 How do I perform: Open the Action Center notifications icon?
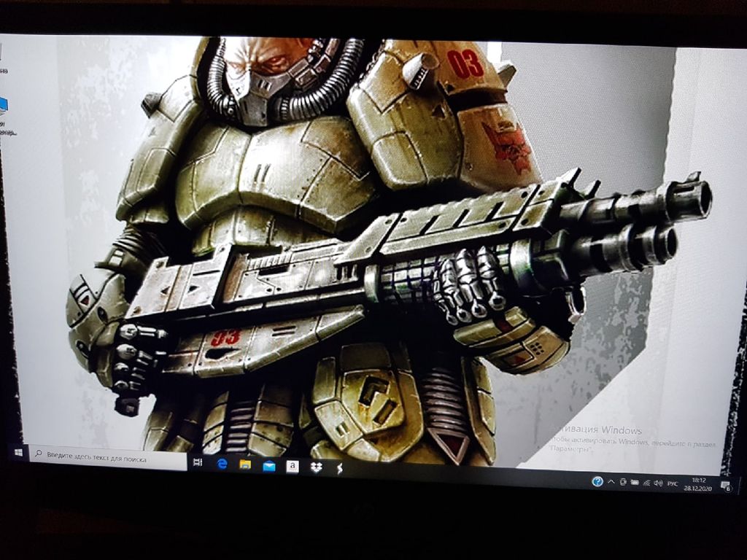click(x=726, y=486)
